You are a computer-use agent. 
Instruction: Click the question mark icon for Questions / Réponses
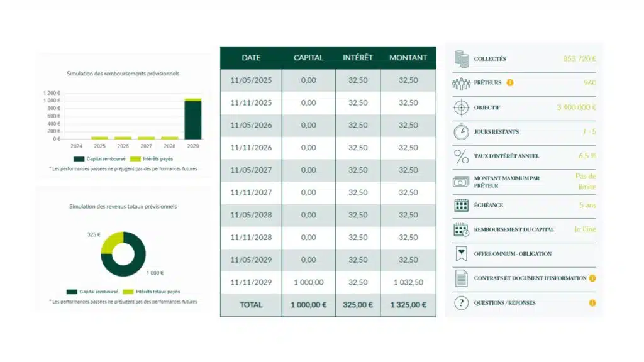click(x=461, y=303)
